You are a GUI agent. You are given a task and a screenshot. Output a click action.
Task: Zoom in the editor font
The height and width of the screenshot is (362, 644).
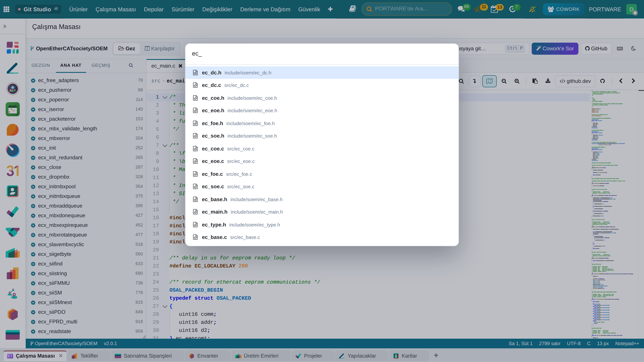[x=517, y=81]
